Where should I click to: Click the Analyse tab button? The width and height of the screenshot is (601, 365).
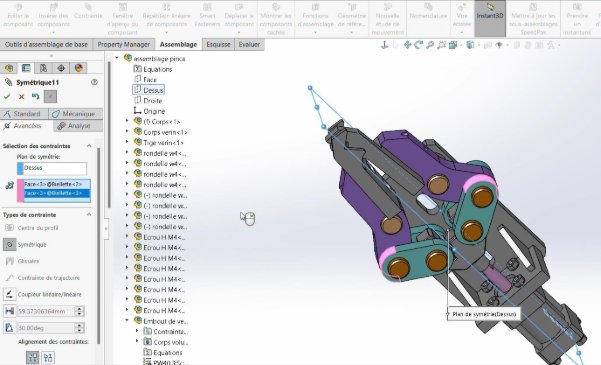click(78, 126)
